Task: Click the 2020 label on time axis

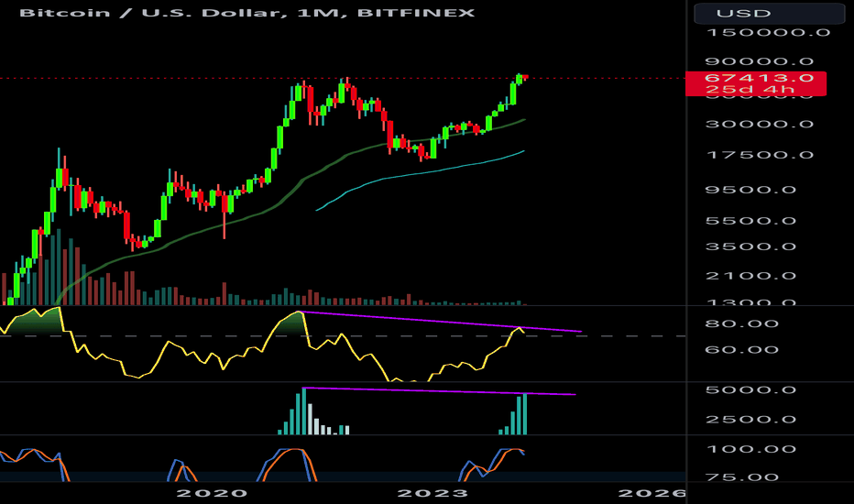Action: 212,494
